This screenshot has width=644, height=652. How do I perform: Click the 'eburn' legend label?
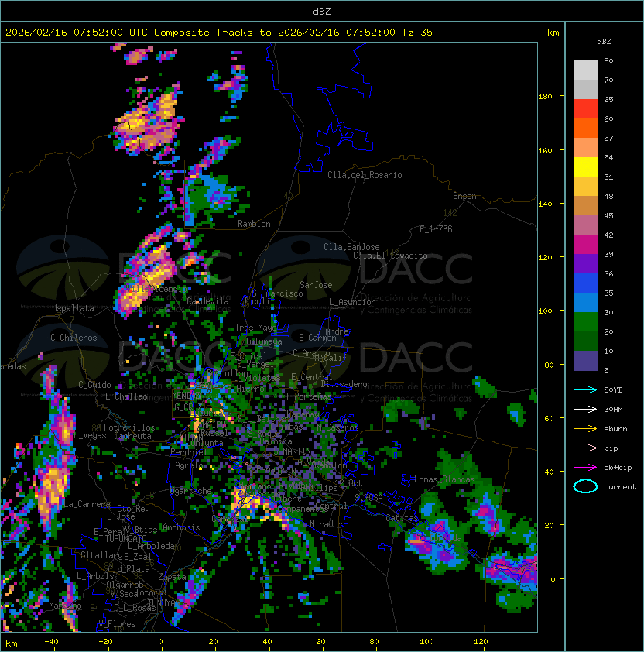615,429
